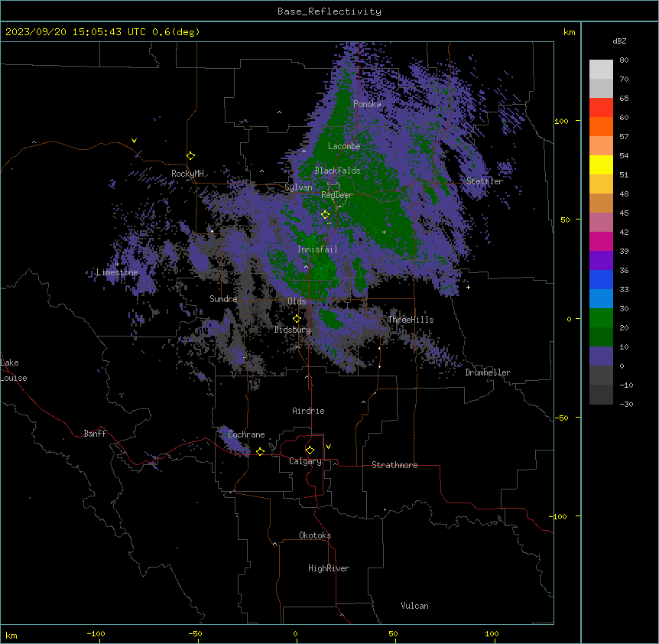Click the white asterisk east of Innisfail

coord(384,232)
